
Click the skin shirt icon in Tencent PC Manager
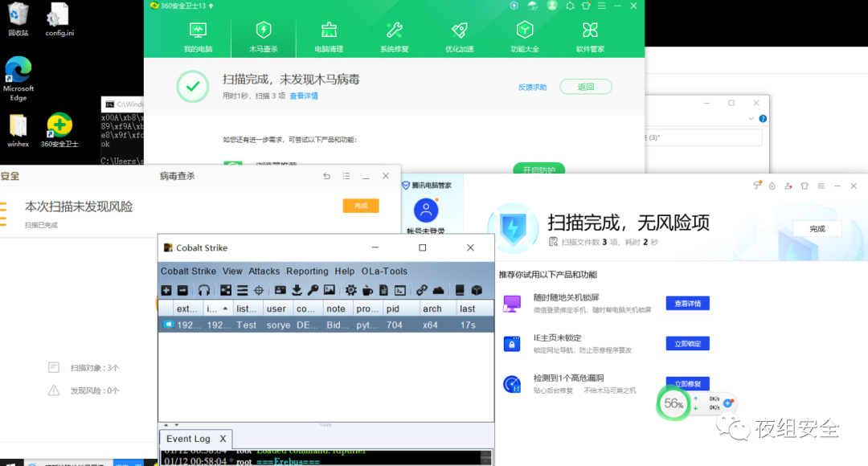805,186
